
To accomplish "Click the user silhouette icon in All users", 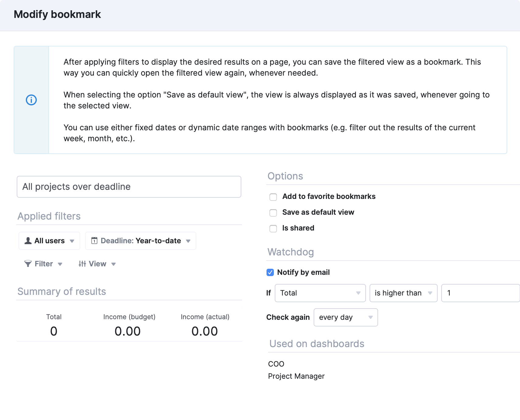I will 28,241.
